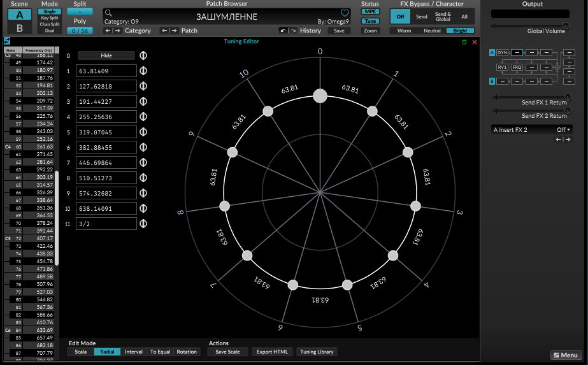Switch edit mode to Scala
This screenshot has width=588, height=365.
(x=81, y=352)
